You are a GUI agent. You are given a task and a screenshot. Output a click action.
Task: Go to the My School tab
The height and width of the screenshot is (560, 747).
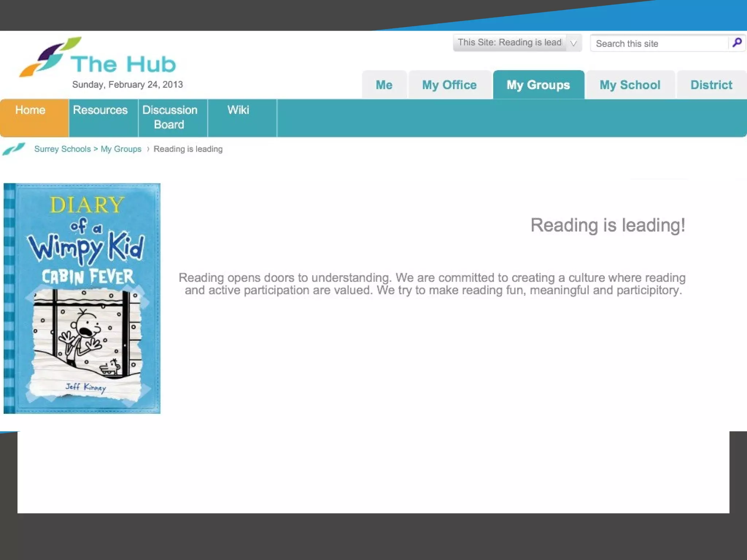point(630,85)
